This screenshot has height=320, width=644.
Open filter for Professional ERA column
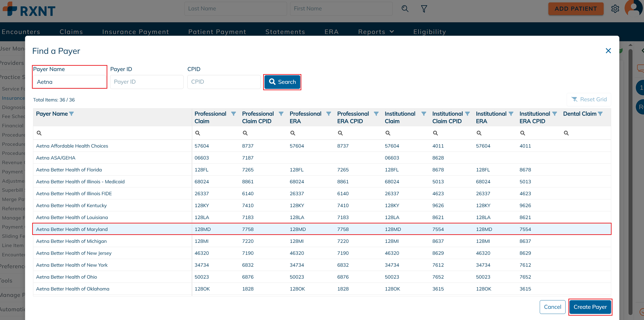coord(329,114)
